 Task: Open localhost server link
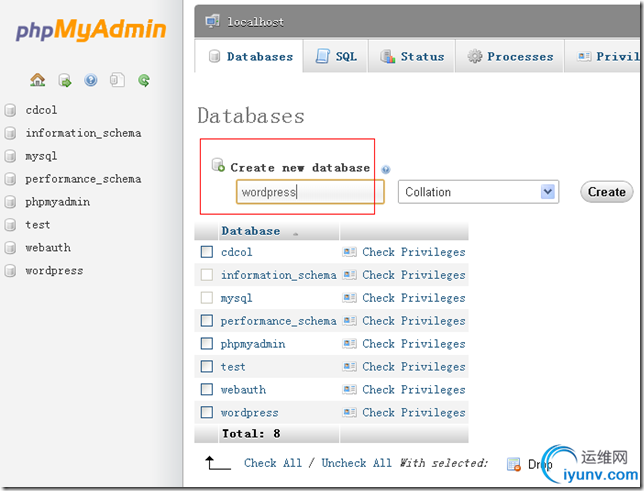click(x=255, y=22)
